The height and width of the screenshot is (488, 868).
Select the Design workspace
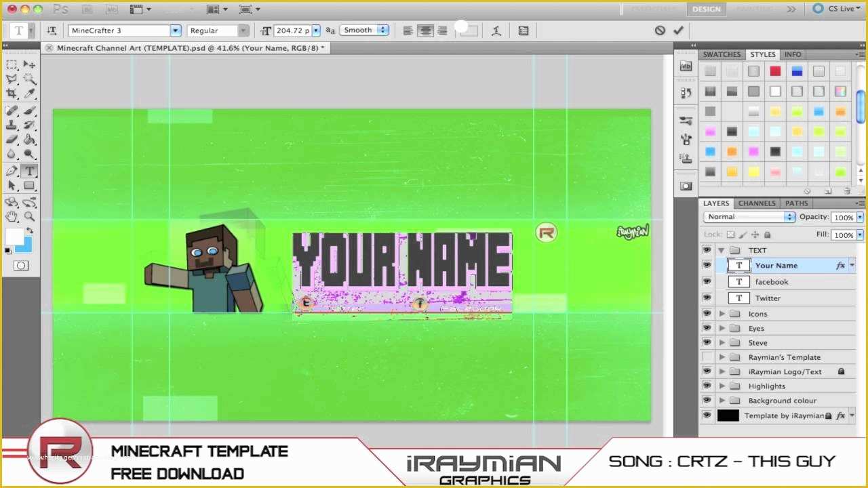pyautogui.click(x=706, y=9)
